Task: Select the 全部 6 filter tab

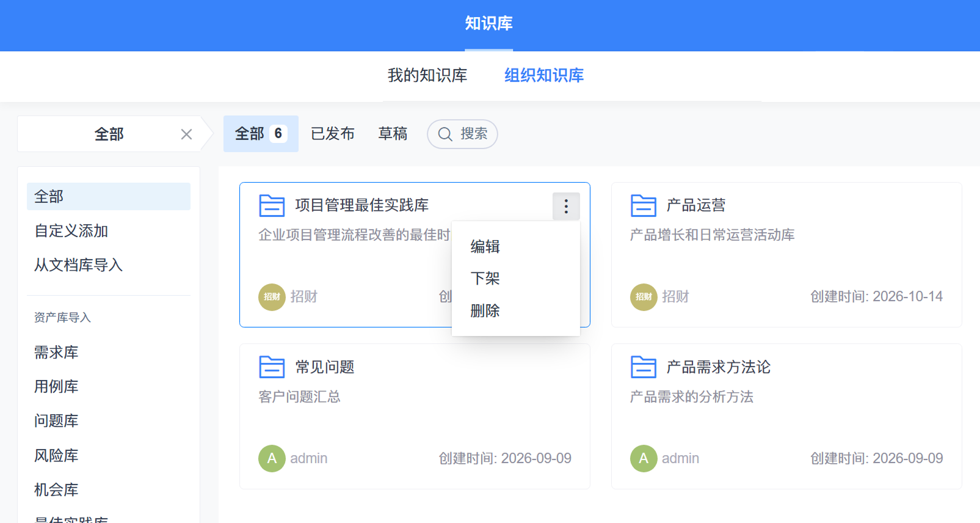Action: [x=261, y=134]
